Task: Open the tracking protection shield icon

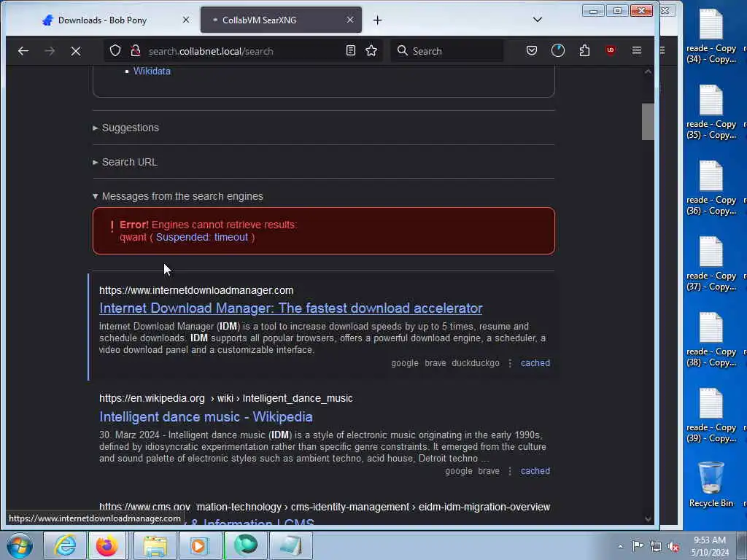Action: pos(115,50)
